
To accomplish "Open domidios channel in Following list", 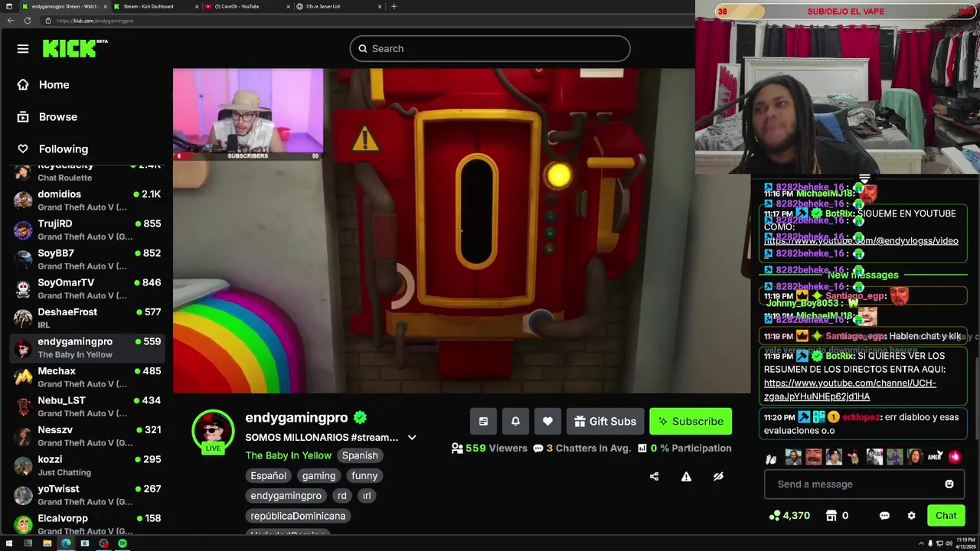I will (x=88, y=201).
